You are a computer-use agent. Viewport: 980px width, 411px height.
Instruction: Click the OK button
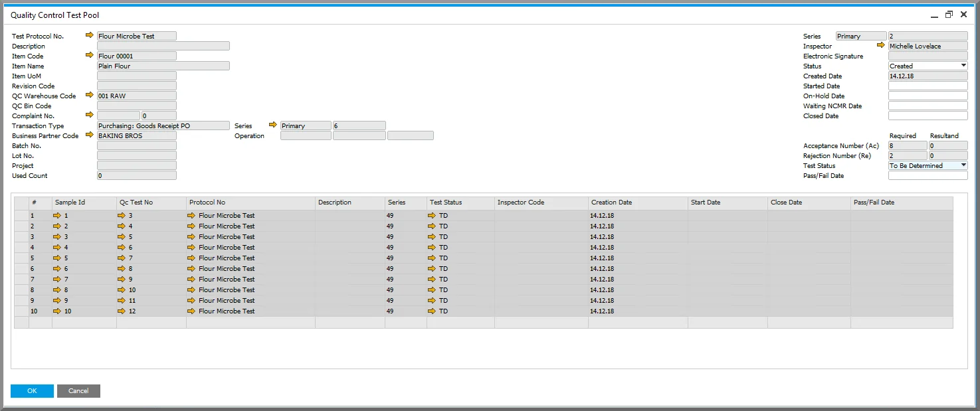32,391
